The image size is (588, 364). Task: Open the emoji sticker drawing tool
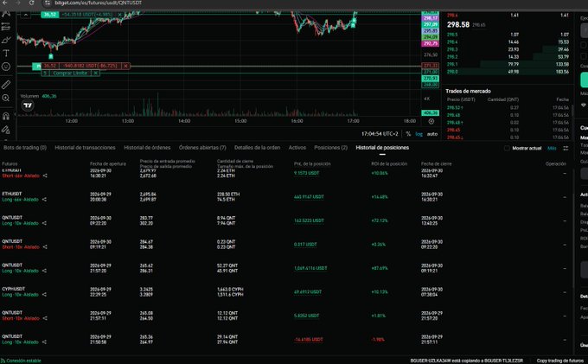[x=6, y=67]
